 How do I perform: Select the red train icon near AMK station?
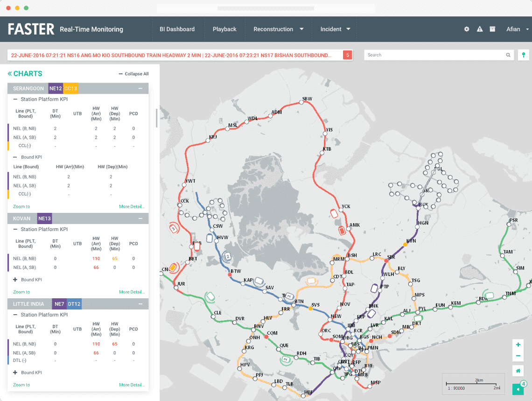pyautogui.click(x=343, y=230)
